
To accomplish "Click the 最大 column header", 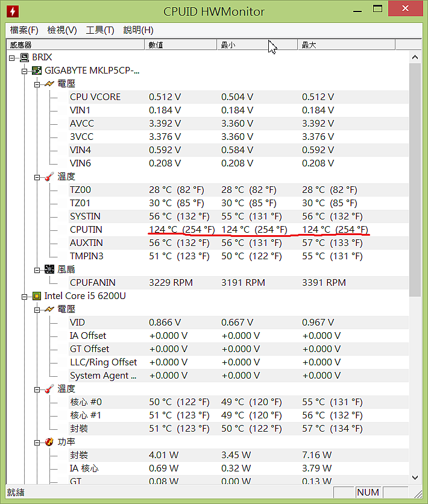I will tap(347, 45).
